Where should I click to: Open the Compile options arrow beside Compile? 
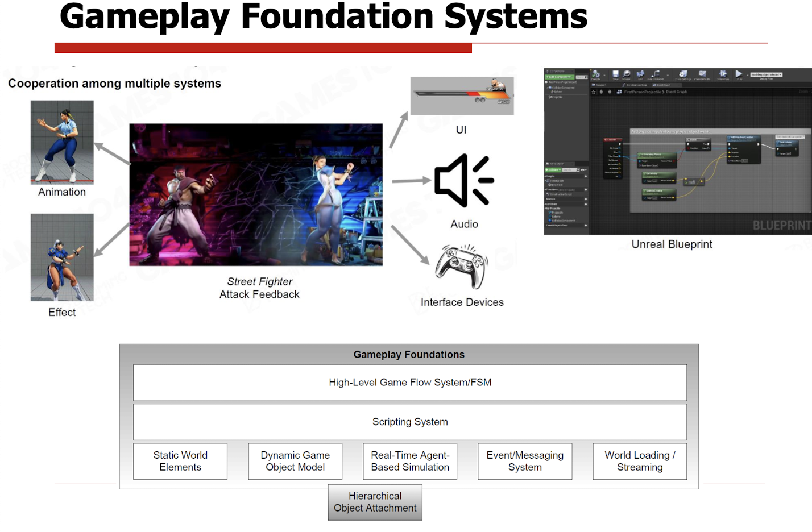(604, 75)
